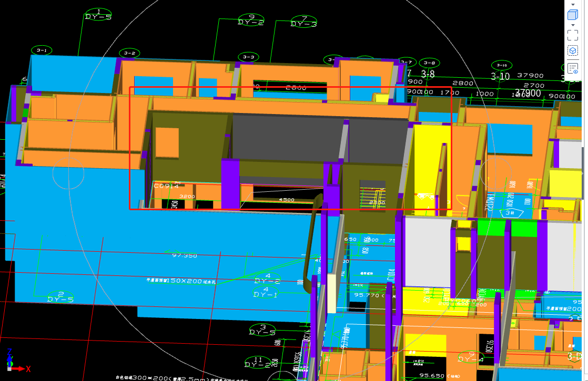Screen dimensions: 588x381
Task: Click the 97.350 elevation label
Action: 185,255
